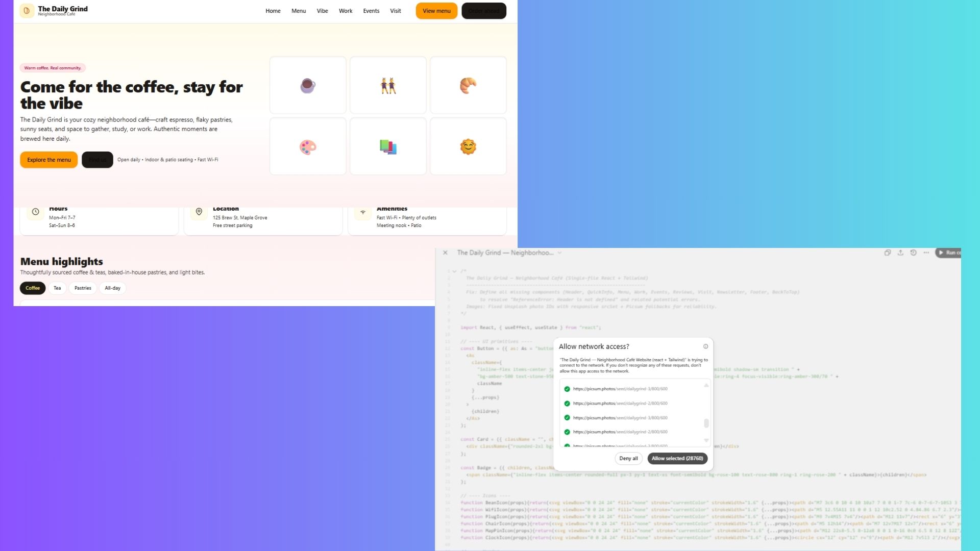Open the three-dots more options menu
The image size is (980, 551).
pos(926,253)
